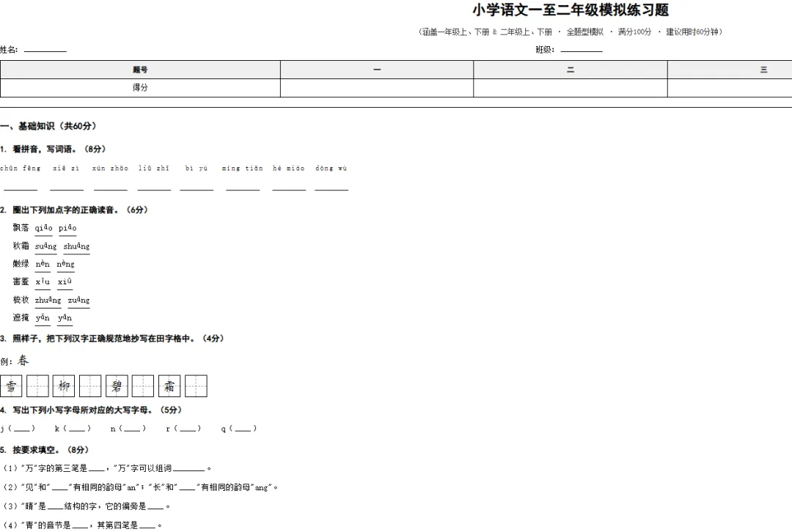Click the blank line after 姓名
Viewport: 792px width, 532px height.
[45, 51]
